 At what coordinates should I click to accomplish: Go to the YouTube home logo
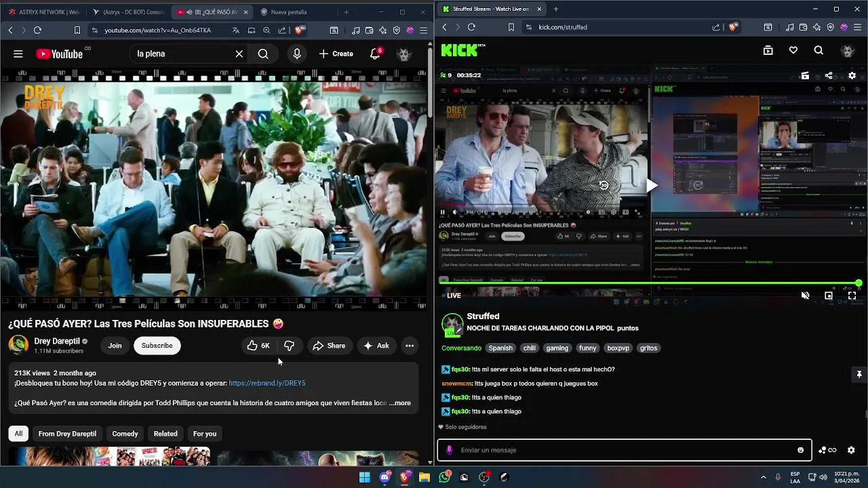59,54
